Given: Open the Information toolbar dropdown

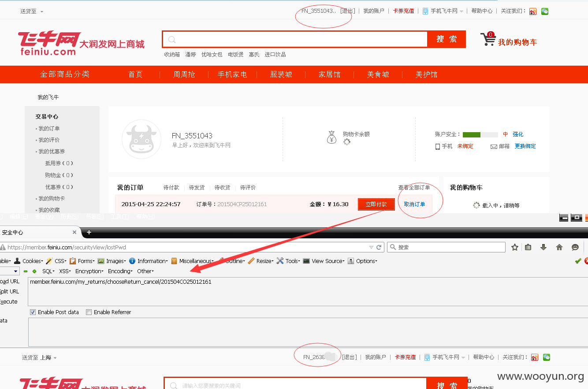Looking at the screenshot, I should [149, 261].
